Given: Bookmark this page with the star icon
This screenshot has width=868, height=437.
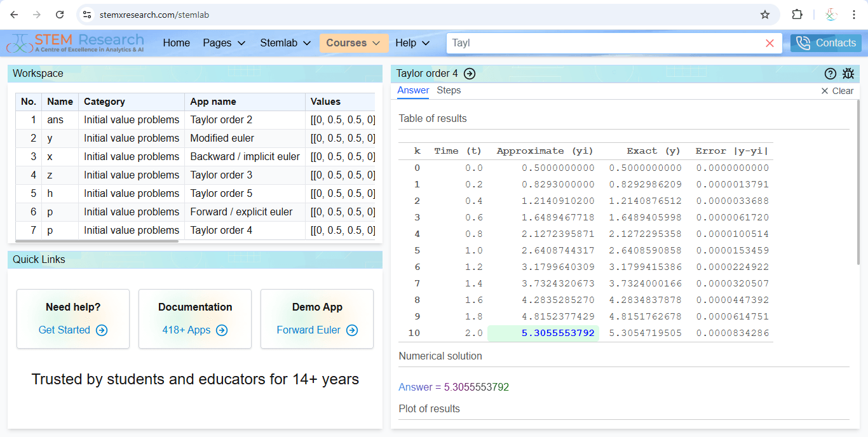Looking at the screenshot, I should [x=765, y=15].
